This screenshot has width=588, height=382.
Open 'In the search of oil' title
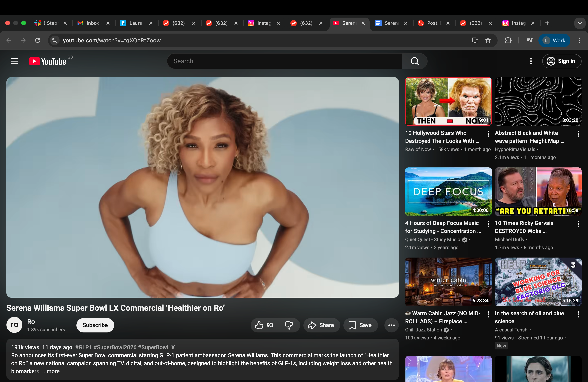click(529, 317)
